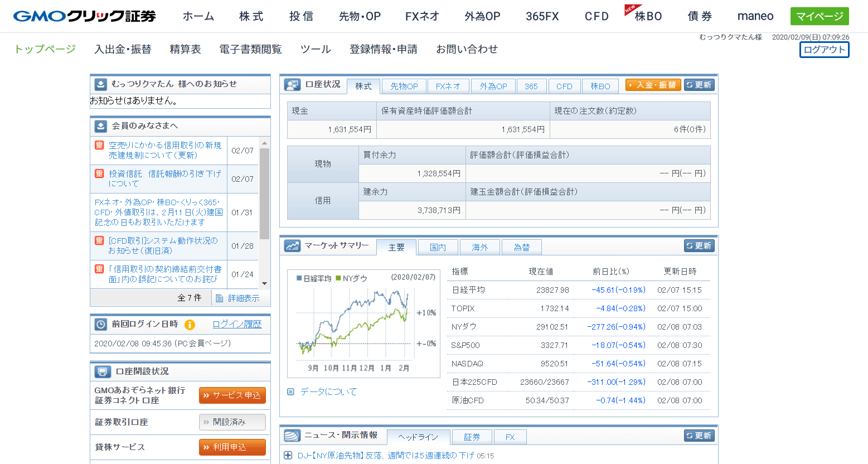Go to ツール submenu

point(316,49)
